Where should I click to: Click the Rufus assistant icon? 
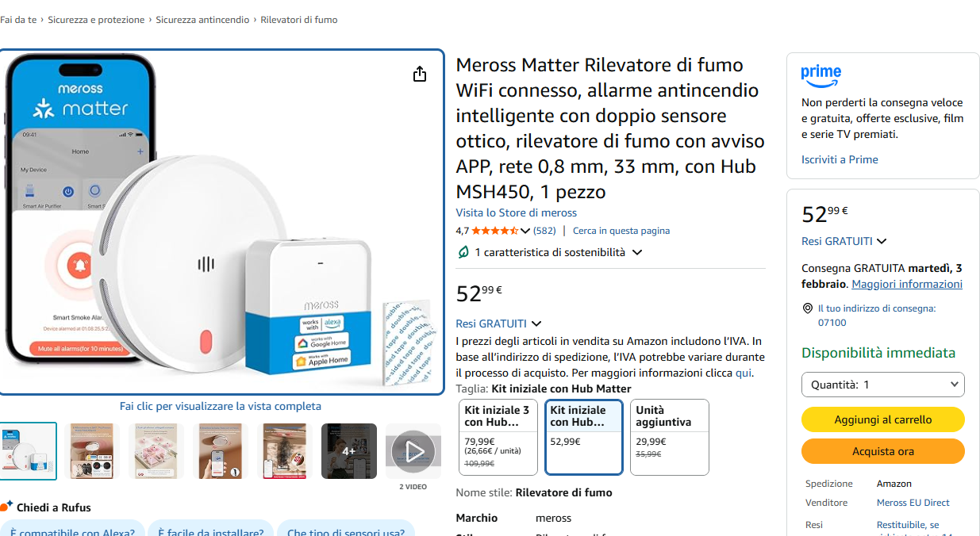(6, 506)
